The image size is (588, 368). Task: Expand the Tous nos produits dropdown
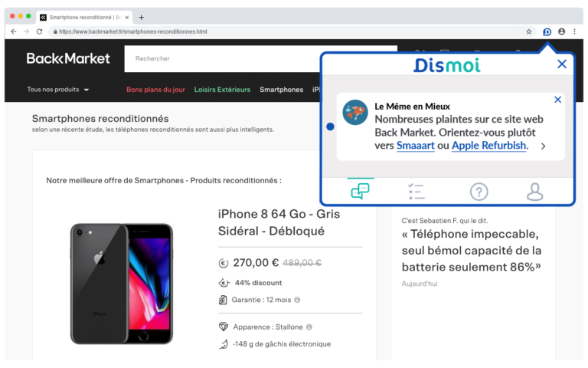[x=58, y=90]
